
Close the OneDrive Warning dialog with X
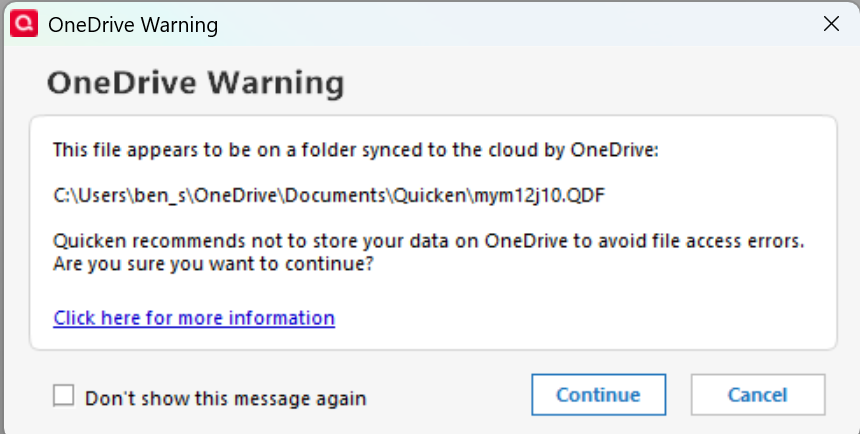(830, 24)
